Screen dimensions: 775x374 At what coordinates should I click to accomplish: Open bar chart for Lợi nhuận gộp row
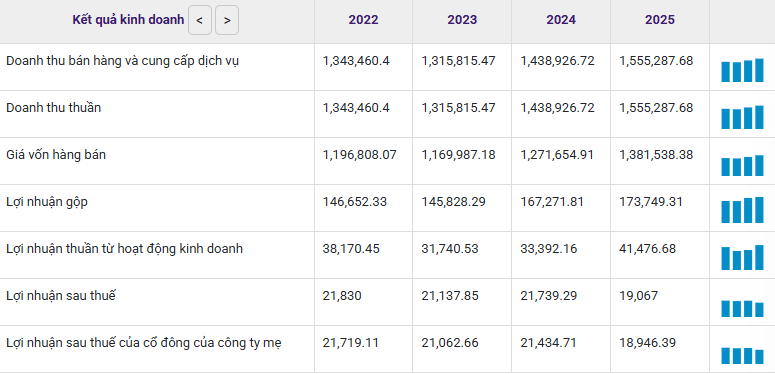point(742,210)
